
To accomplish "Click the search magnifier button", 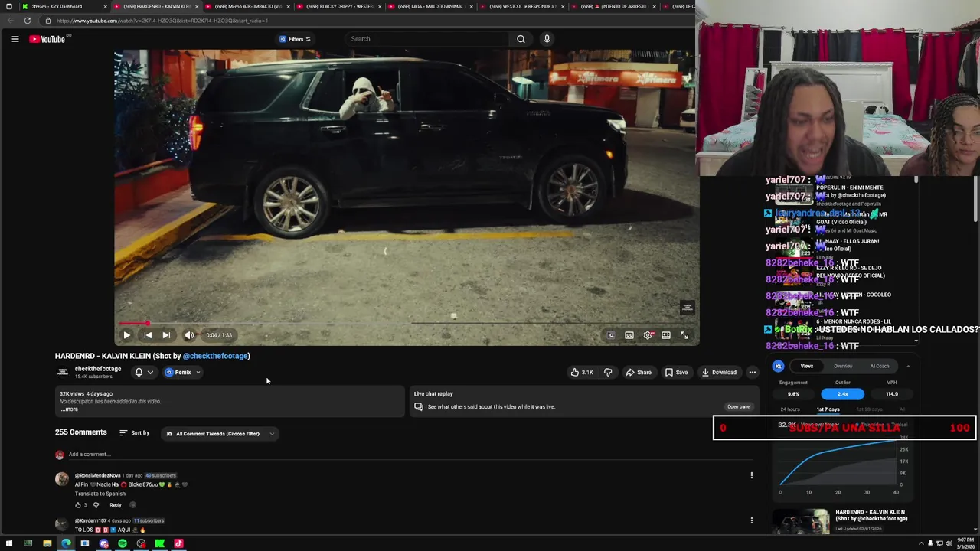I will [521, 39].
